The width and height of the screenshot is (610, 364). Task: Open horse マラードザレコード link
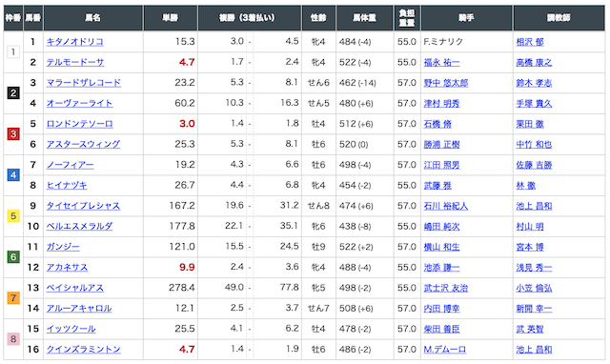point(84,83)
